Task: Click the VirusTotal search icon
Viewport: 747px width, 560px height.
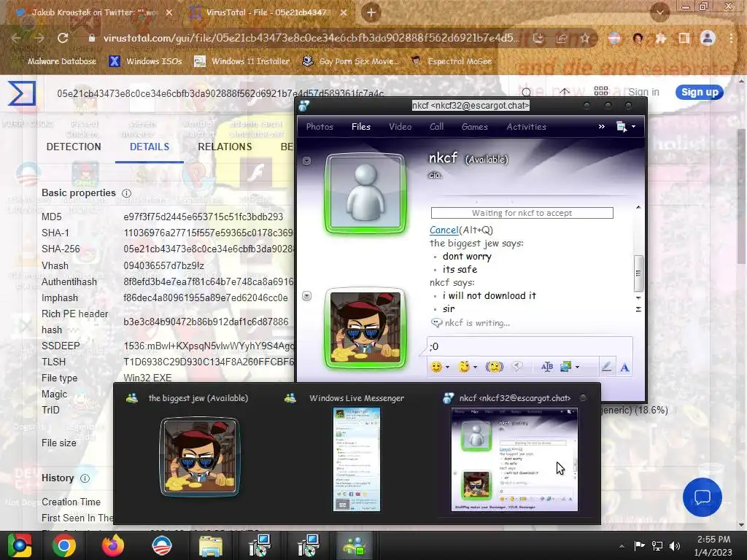Action: [526, 92]
